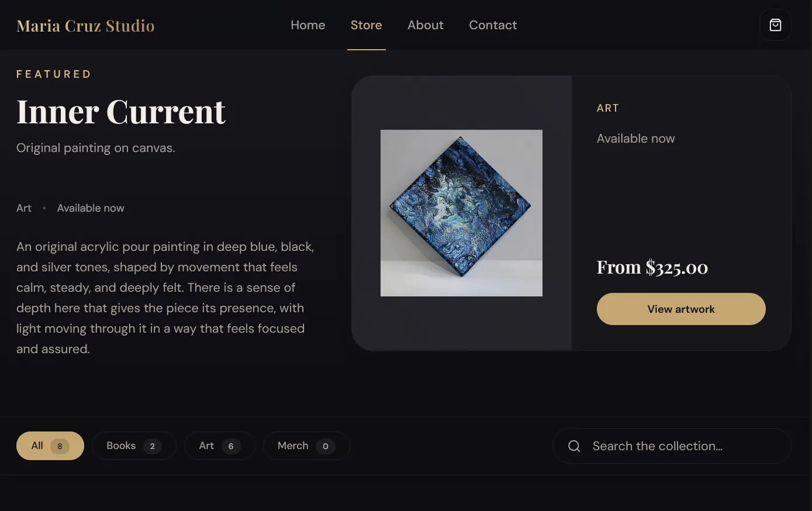Focus the Search the collection field
812x511 pixels.
pos(672,446)
